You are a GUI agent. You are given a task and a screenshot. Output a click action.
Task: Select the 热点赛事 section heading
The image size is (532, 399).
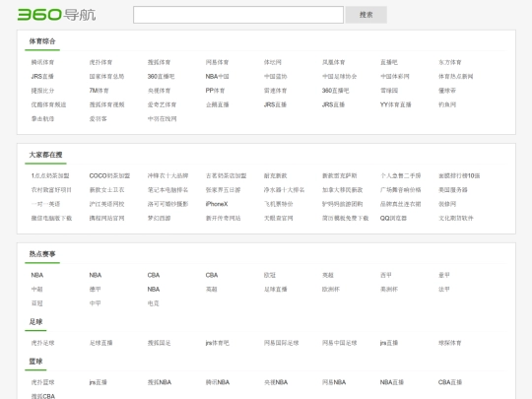point(42,254)
